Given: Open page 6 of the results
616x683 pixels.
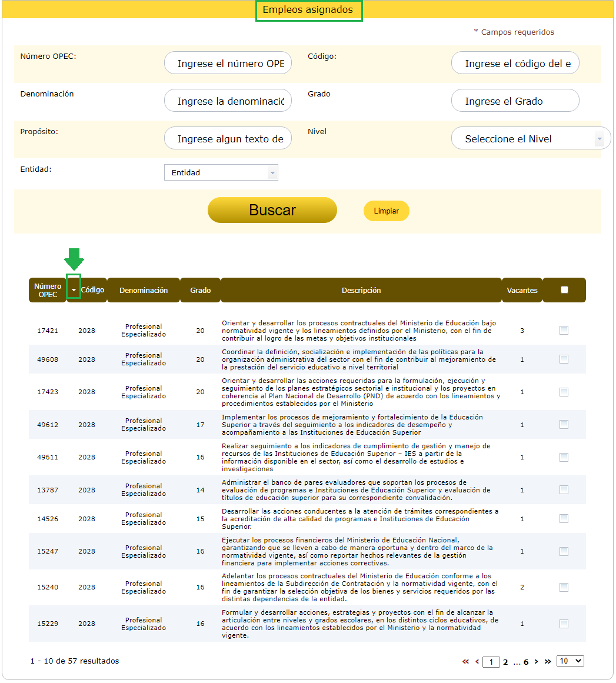Looking at the screenshot, I should coord(526,662).
